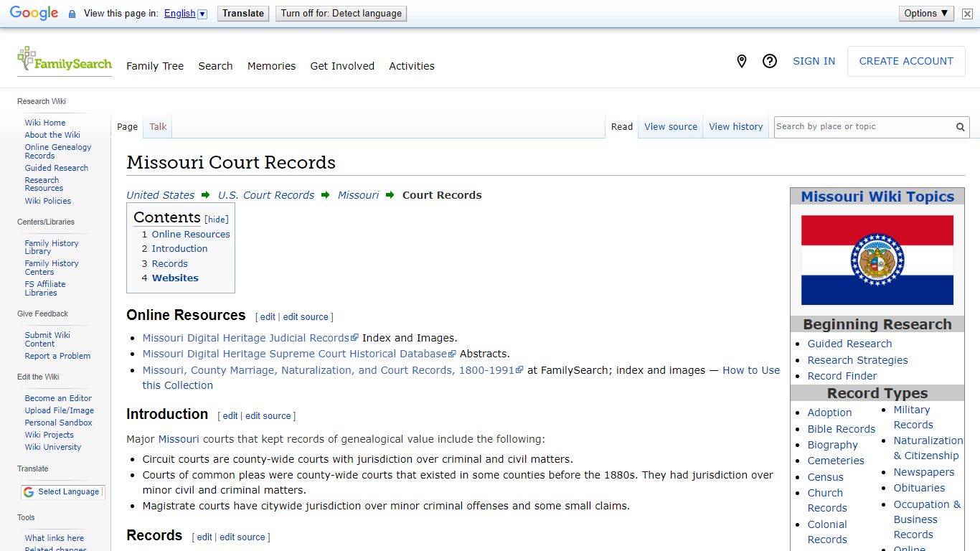The height and width of the screenshot is (551, 980).
Task: Select the Read tab
Action: (x=622, y=127)
